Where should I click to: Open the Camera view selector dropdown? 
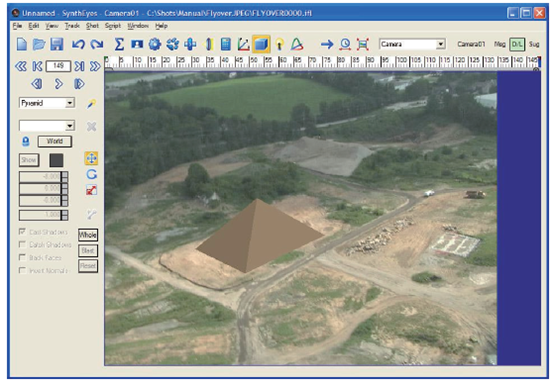[x=412, y=44]
